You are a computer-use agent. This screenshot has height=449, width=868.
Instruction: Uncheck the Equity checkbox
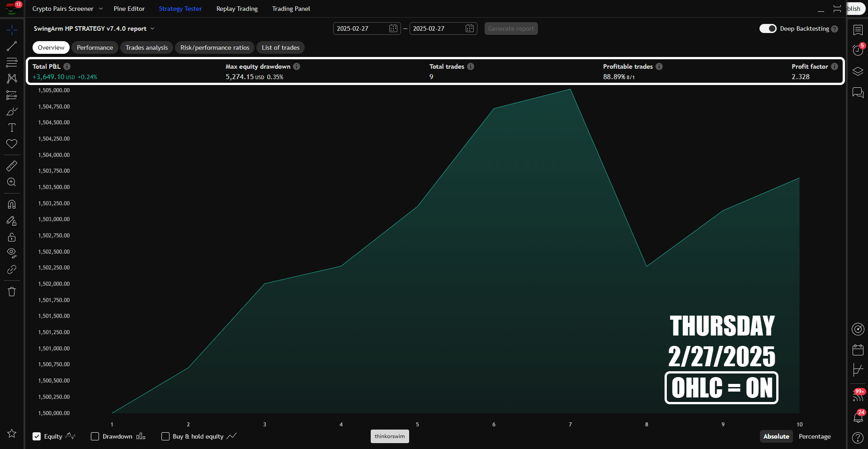point(37,436)
